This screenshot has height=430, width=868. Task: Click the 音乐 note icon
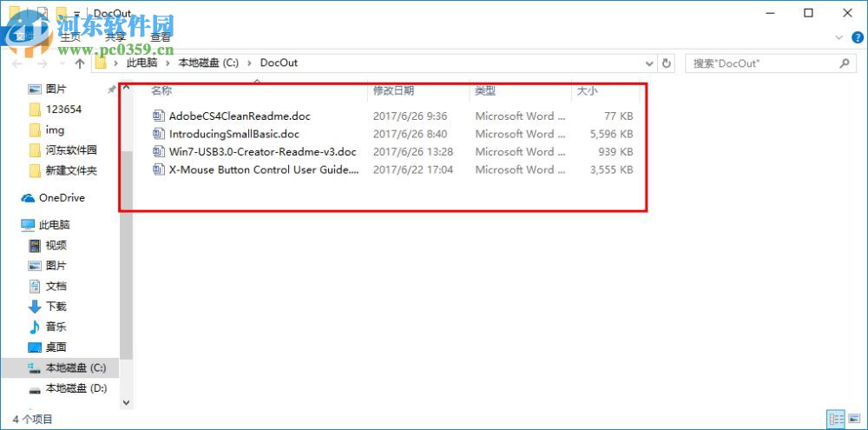pos(35,327)
